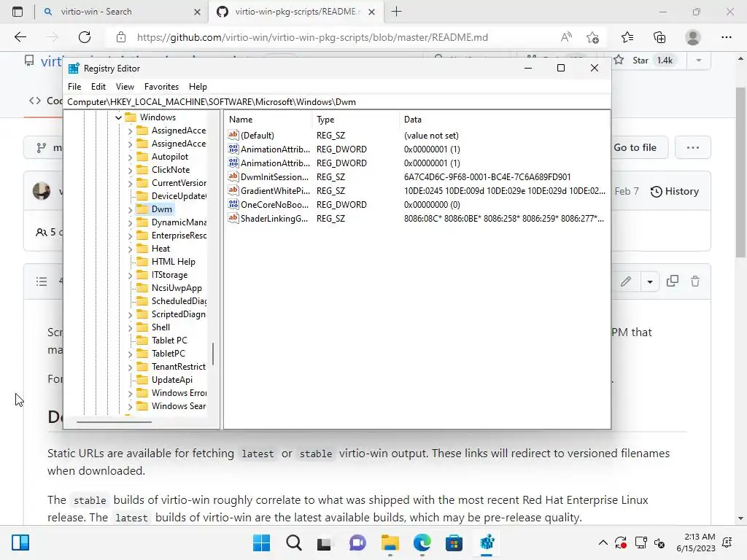The width and height of the screenshot is (747, 560).
Task: Select the NcsiUwpApp folder icon
Action: (x=142, y=287)
